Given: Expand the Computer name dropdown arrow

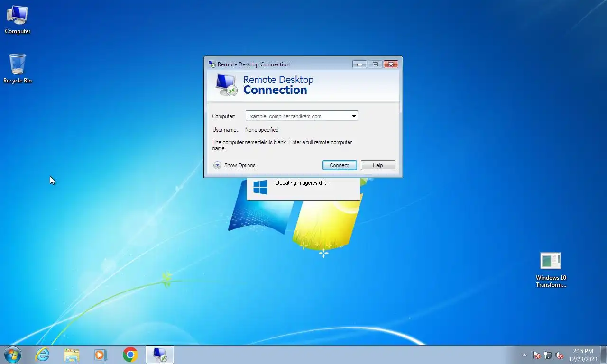Looking at the screenshot, I should [x=354, y=116].
